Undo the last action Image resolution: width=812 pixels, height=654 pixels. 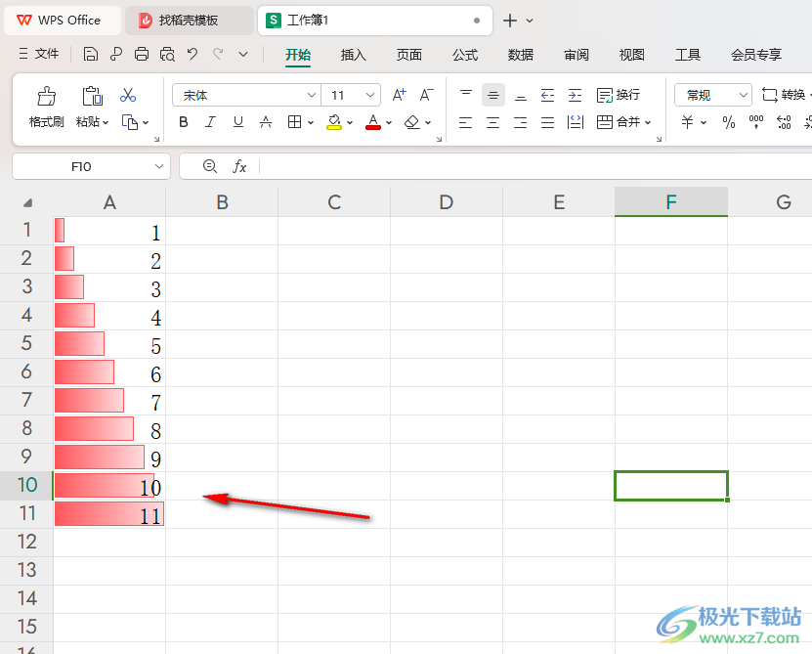click(192, 54)
